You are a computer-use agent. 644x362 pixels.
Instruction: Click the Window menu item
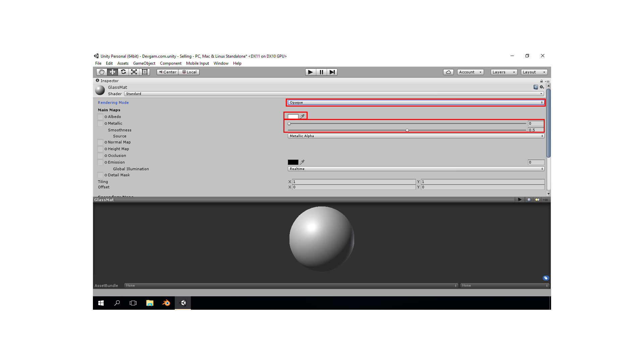pos(220,63)
